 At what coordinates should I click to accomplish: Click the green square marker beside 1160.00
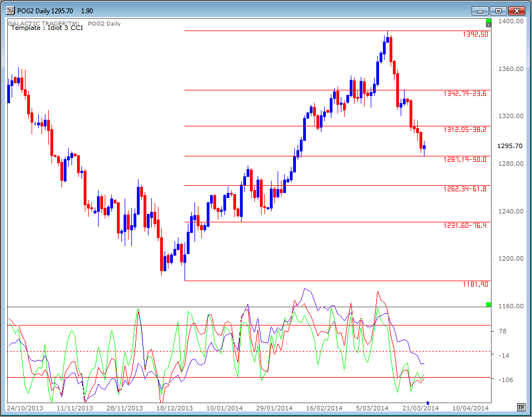488,304
